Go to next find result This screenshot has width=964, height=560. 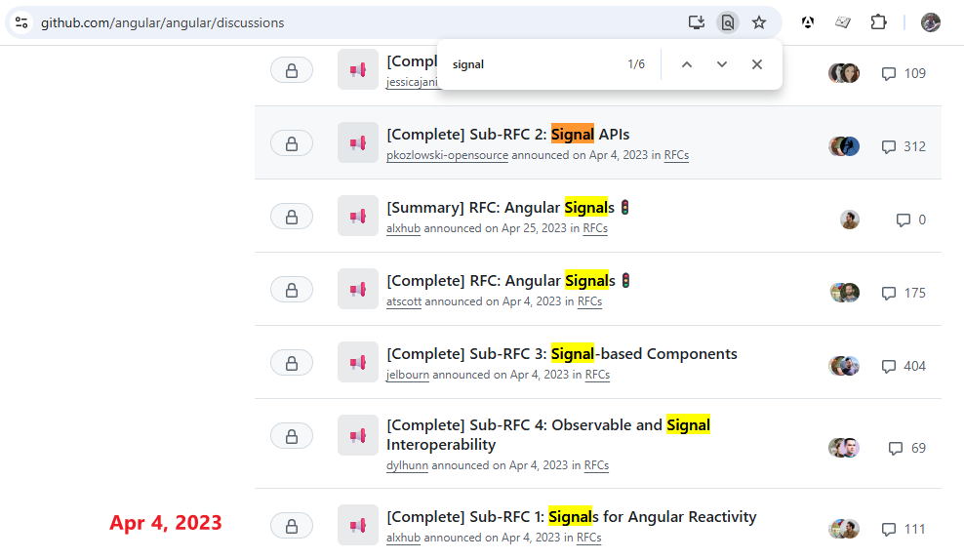click(722, 64)
